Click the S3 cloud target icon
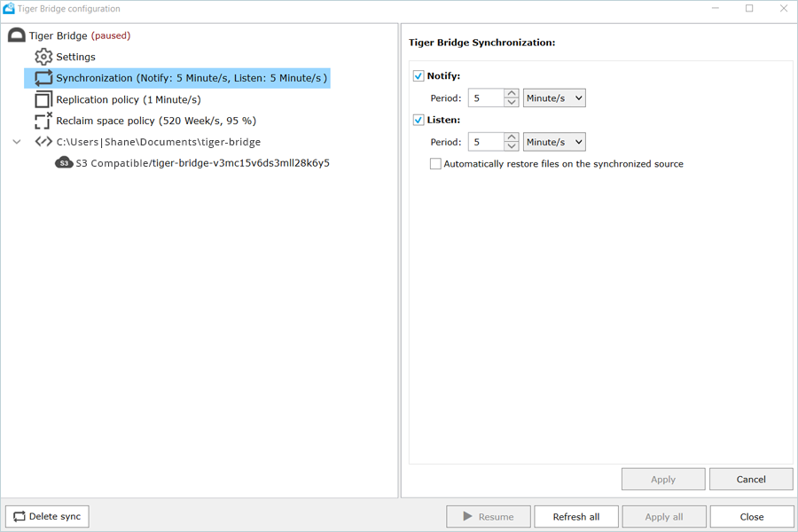This screenshot has height=532, width=798. (64, 163)
